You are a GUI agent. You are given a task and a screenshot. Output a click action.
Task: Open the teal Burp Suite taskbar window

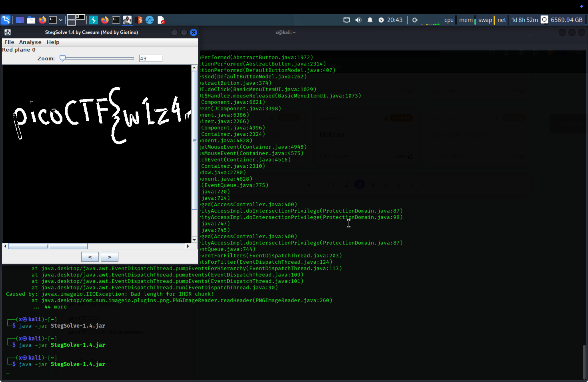(x=93, y=20)
